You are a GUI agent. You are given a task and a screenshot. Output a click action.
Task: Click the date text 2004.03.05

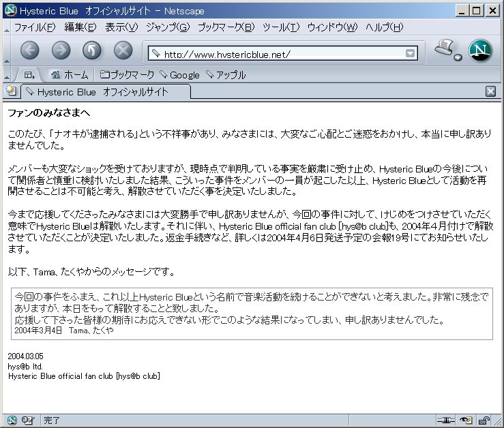click(25, 356)
